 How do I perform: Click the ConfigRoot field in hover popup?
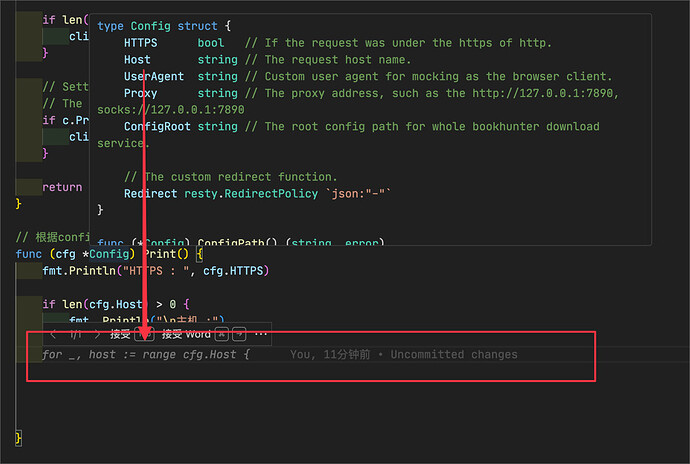[x=157, y=127]
